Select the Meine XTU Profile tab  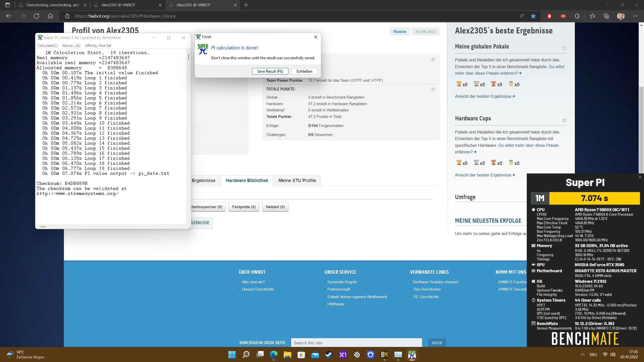pos(297,180)
